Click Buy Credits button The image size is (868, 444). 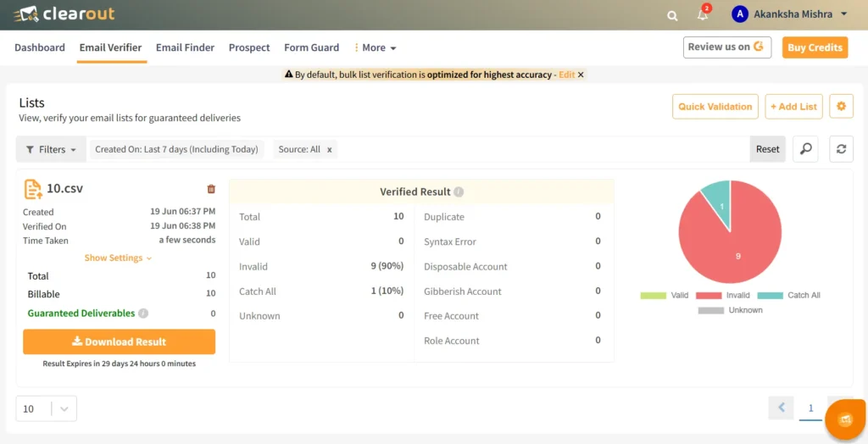click(815, 47)
